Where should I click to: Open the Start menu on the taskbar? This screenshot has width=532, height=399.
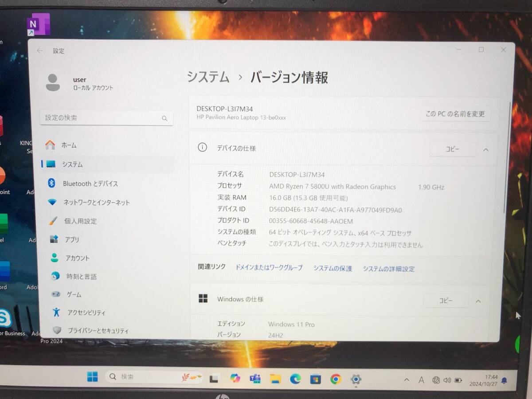tap(92, 377)
